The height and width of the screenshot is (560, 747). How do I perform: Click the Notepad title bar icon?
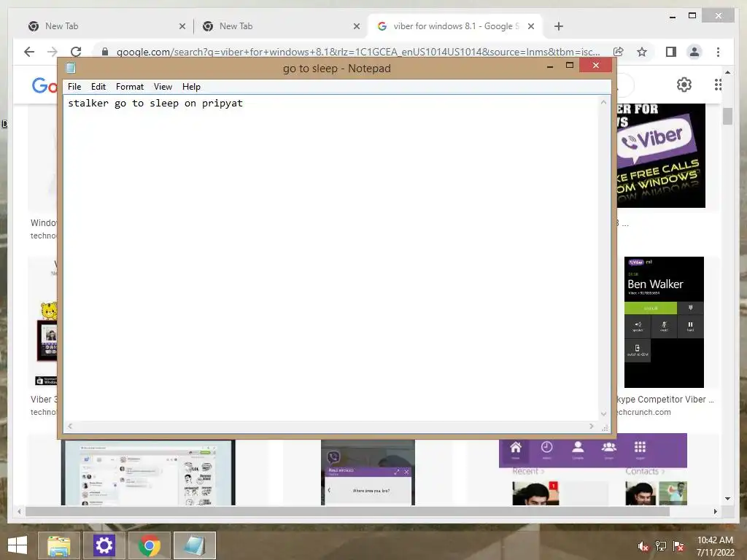coord(71,68)
